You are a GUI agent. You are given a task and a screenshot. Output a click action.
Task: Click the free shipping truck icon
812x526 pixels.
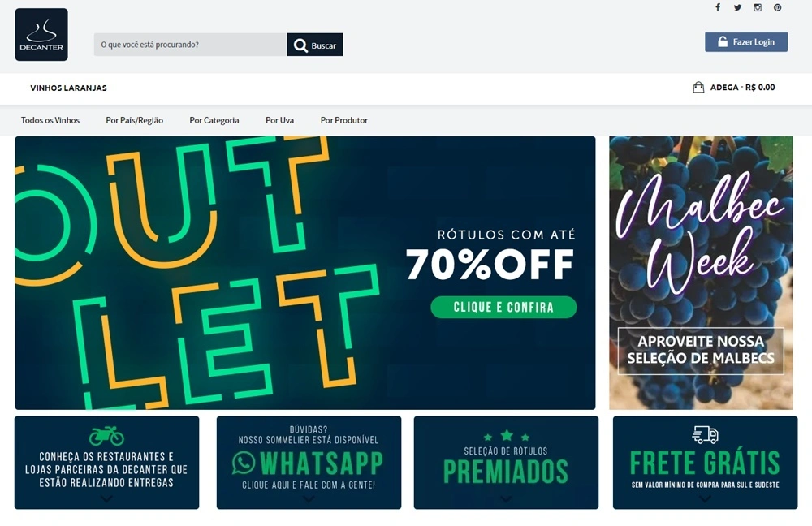pyautogui.click(x=705, y=435)
